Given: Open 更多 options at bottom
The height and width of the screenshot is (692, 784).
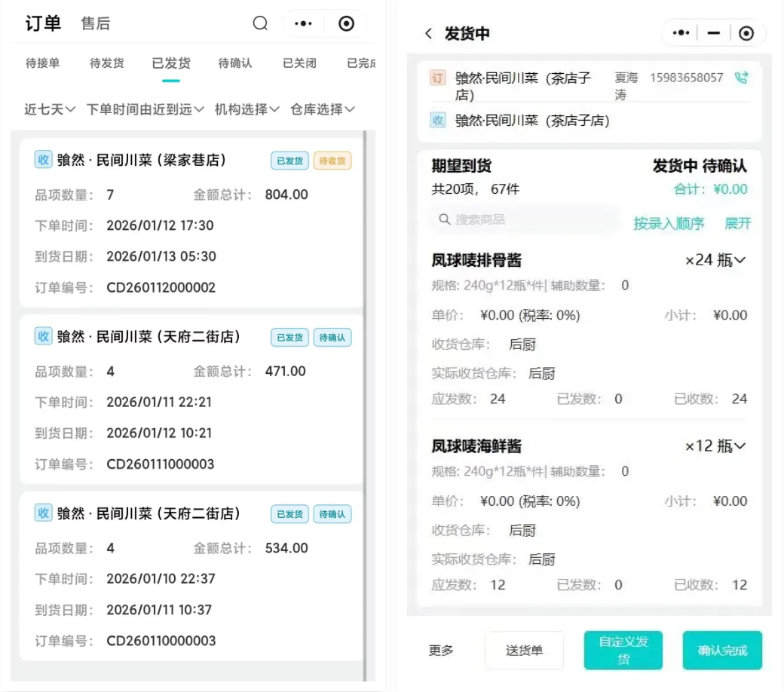Looking at the screenshot, I should click(441, 650).
